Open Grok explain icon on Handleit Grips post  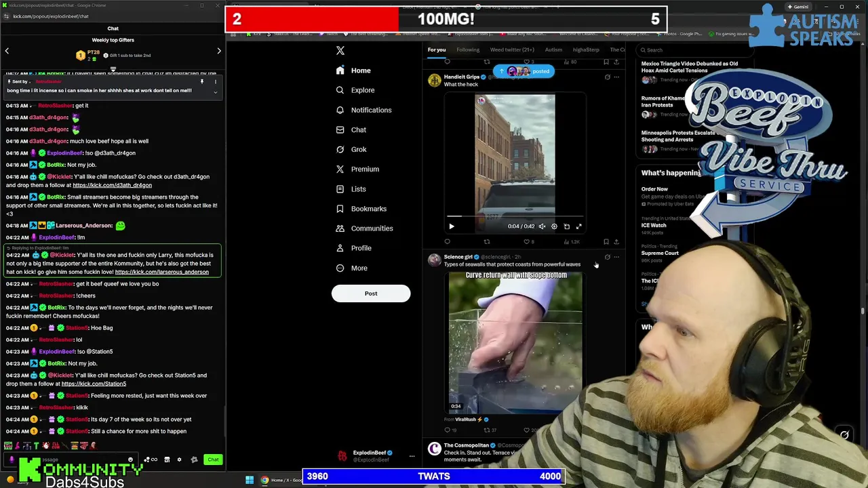[607, 77]
